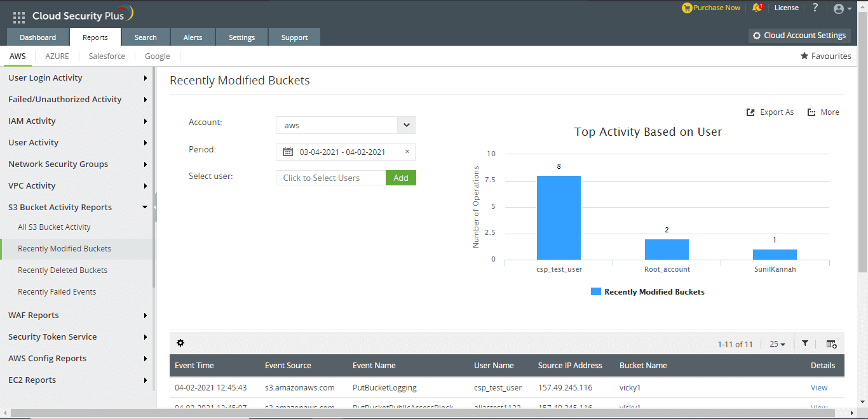The width and height of the screenshot is (868, 419).
Task: Open the notifications bell icon
Action: pyautogui.click(x=757, y=8)
